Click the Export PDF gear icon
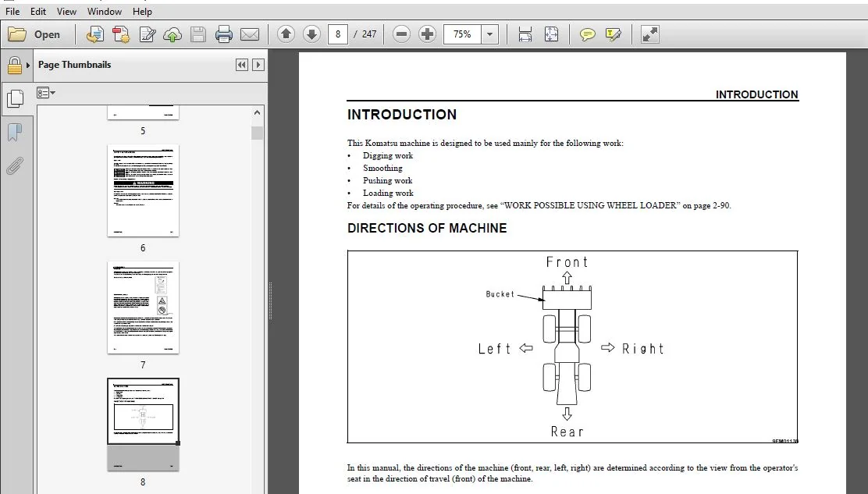 [121, 34]
